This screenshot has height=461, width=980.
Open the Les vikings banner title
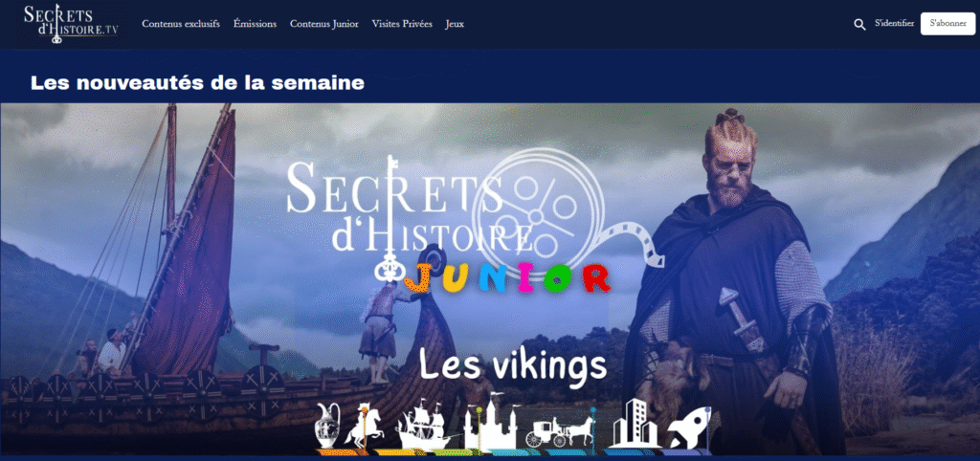[513, 366]
